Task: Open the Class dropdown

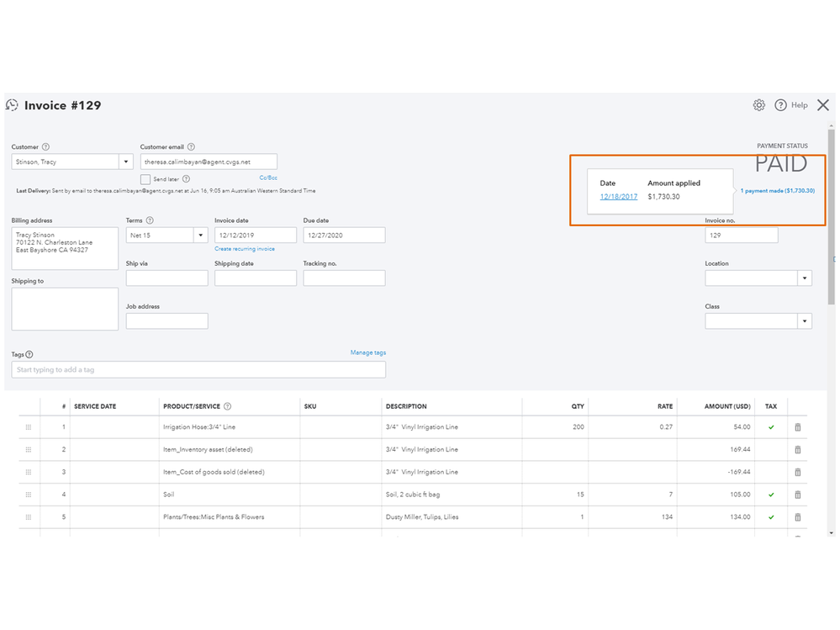Action: [x=805, y=320]
